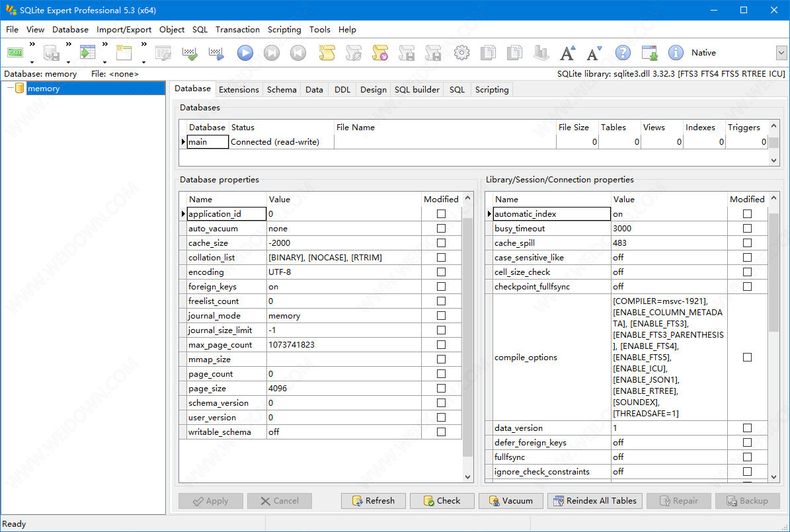Select the main database row

473,142
